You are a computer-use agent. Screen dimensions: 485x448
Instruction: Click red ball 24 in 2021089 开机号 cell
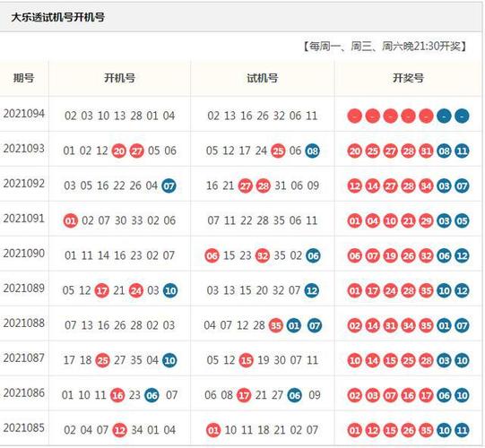(x=135, y=290)
